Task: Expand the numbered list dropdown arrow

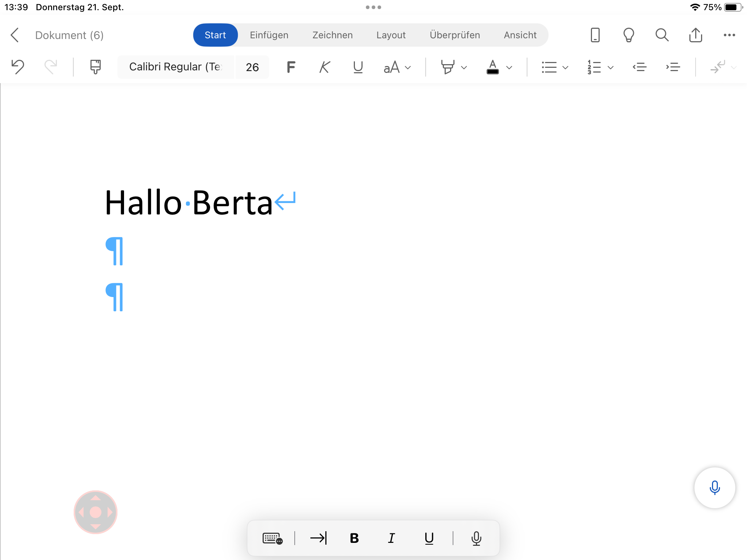Action: coord(611,67)
